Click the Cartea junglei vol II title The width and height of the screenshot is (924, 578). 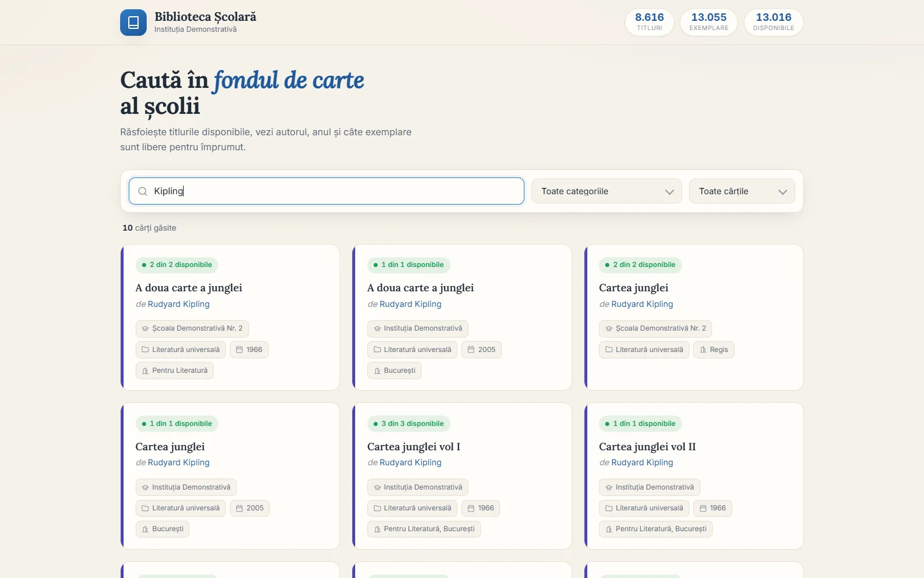(647, 447)
